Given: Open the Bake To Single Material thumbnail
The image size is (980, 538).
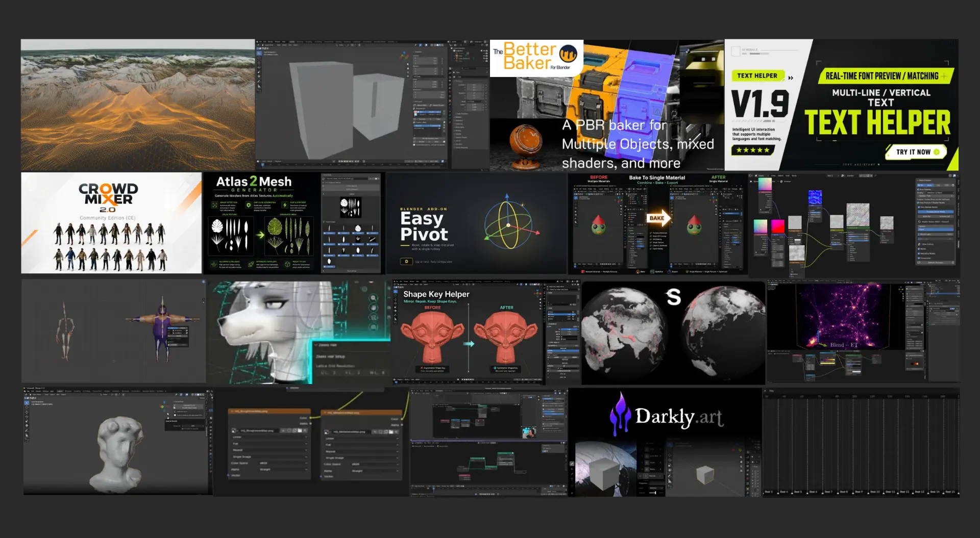Looking at the screenshot, I should click(658, 224).
